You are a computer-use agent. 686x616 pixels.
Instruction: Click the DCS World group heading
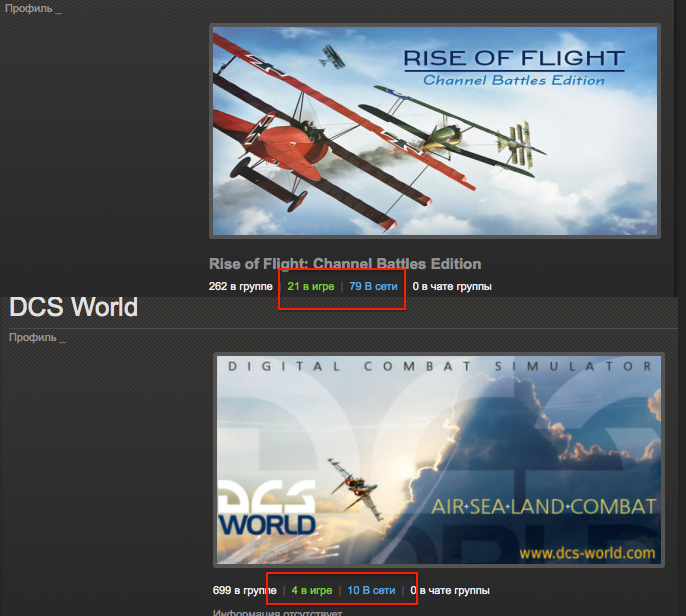[x=74, y=307]
